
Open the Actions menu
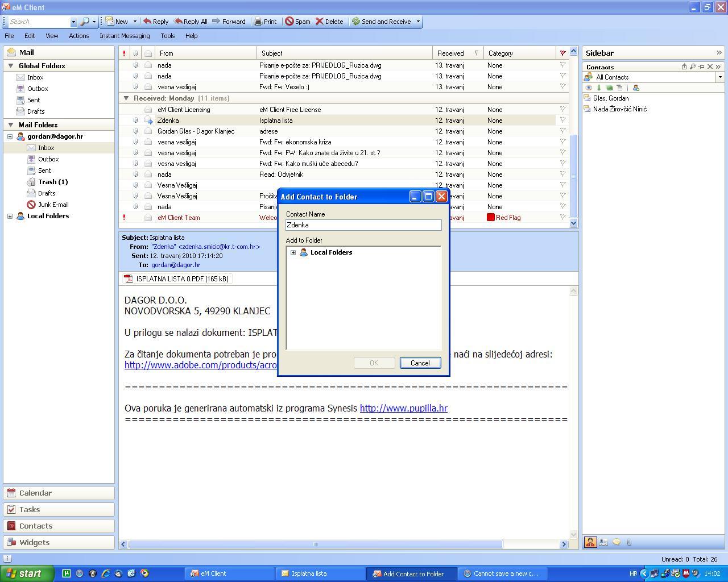pos(78,36)
